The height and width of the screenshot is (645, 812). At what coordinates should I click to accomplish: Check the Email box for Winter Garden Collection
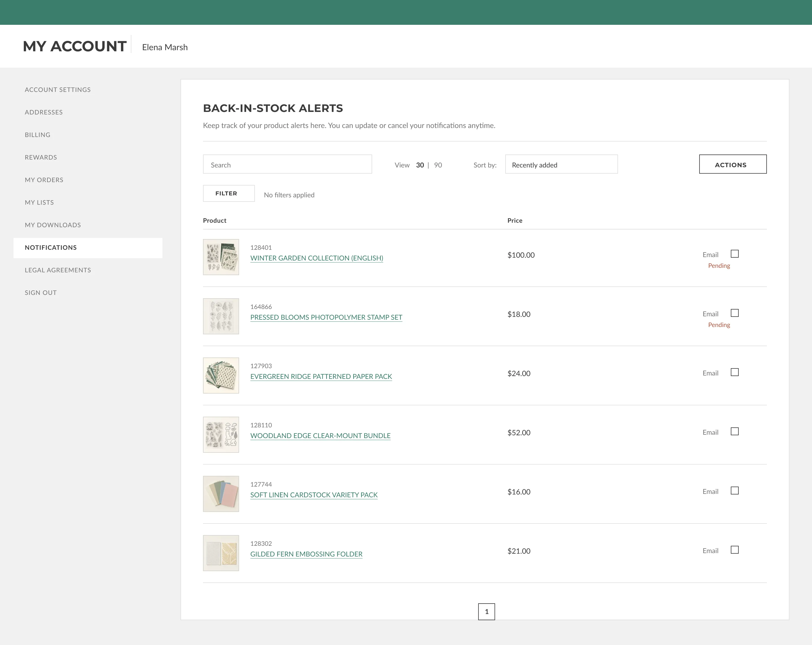[x=734, y=254]
